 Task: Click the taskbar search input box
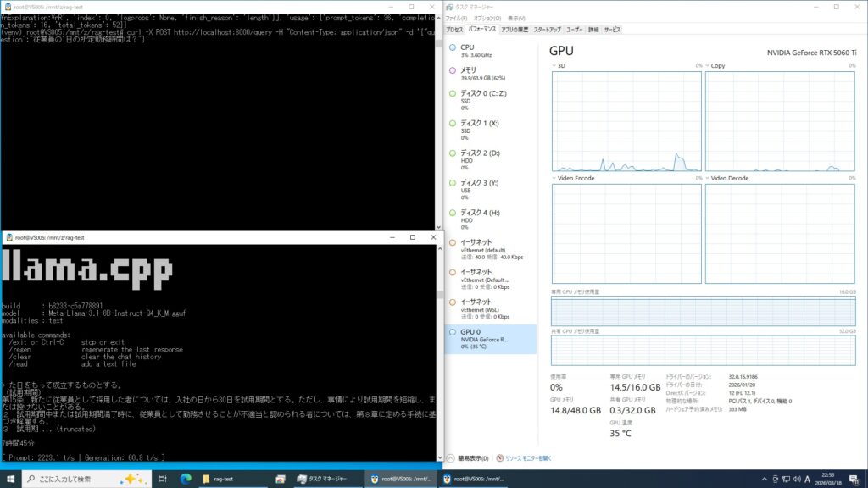[x=76, y=479]
